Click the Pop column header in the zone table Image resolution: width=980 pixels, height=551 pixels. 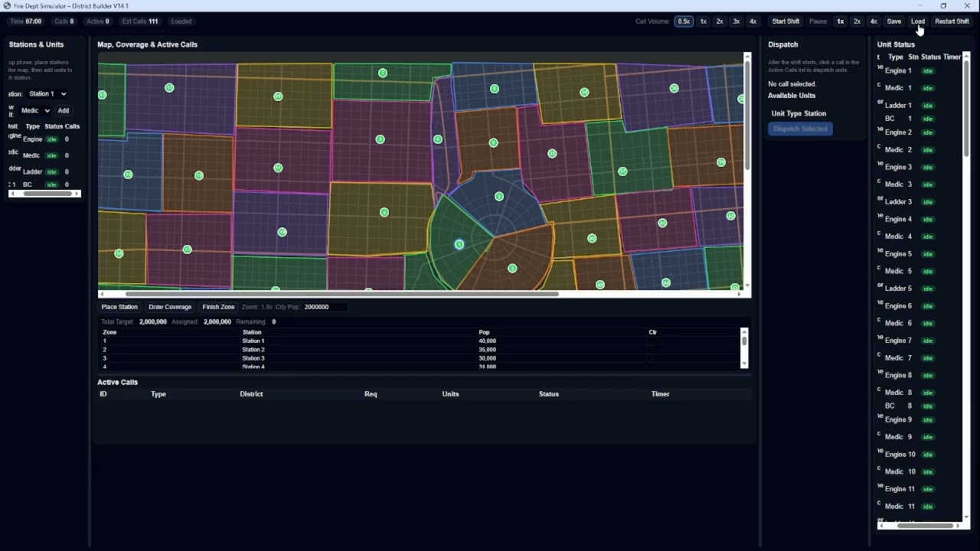(484, 332)
